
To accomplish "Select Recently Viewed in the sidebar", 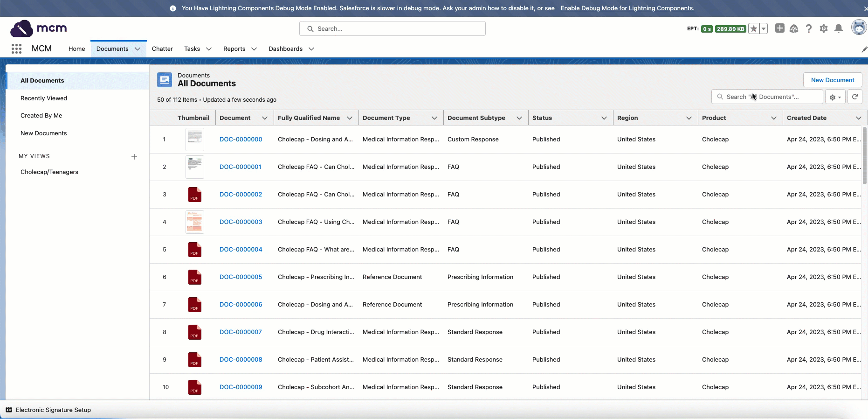I will tap(44, 98).
